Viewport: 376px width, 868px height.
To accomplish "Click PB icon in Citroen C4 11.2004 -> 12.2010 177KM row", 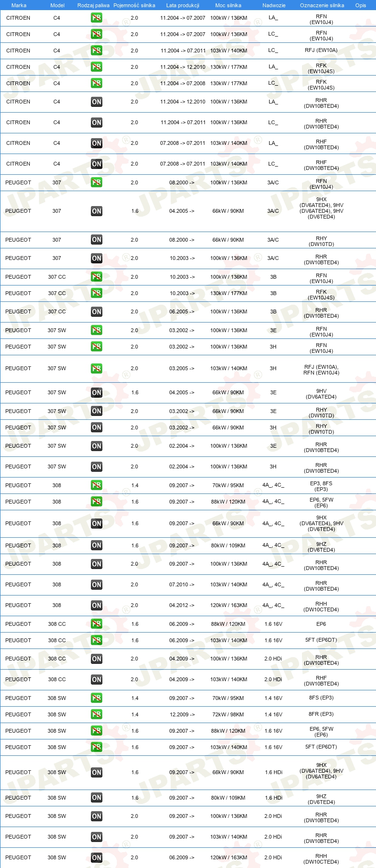I will coord(97,67).
